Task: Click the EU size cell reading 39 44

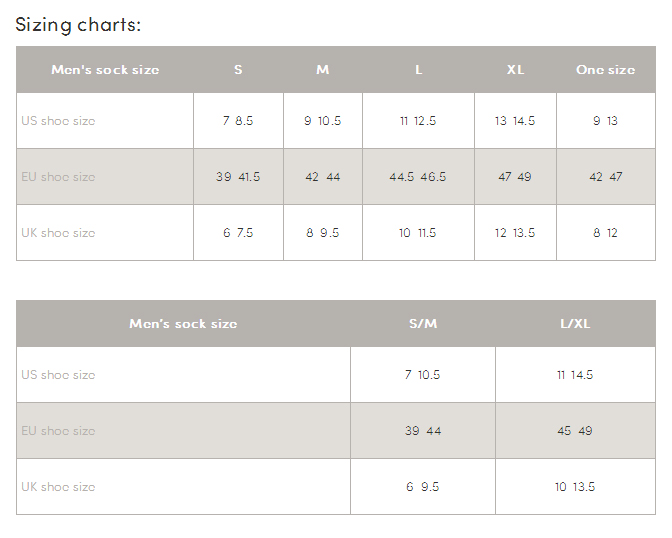Action: point(423,431)
